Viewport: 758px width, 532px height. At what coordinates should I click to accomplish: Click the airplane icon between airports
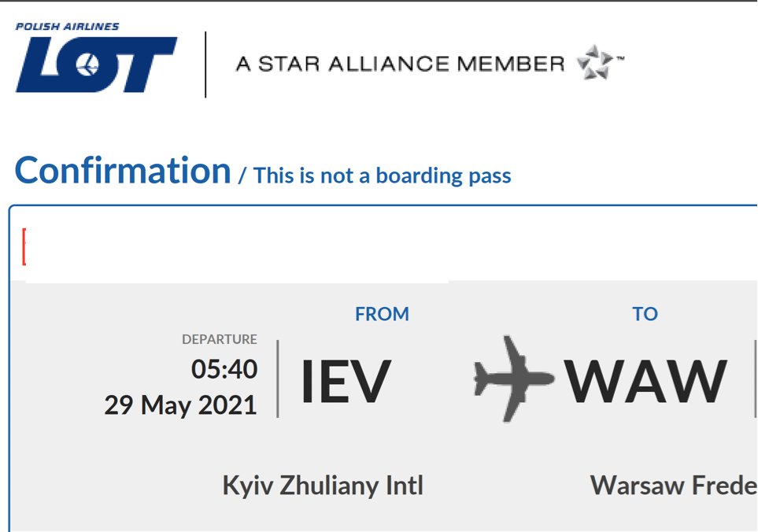514,378
